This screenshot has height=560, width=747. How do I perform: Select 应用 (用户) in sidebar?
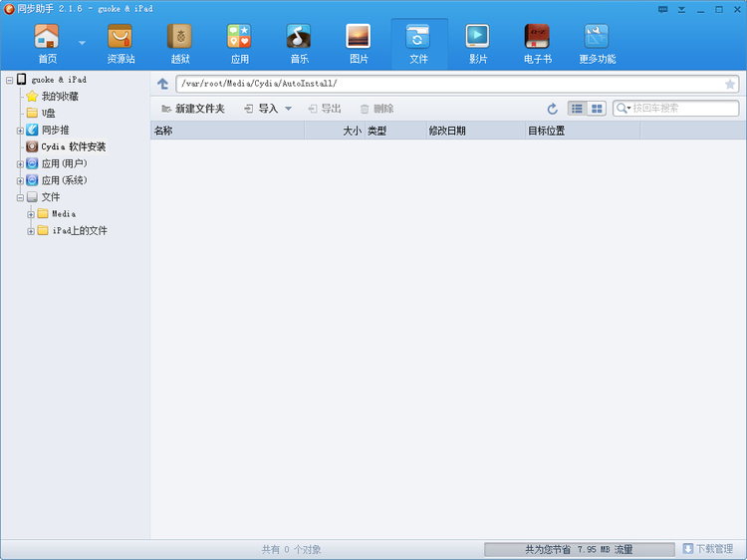64,163
